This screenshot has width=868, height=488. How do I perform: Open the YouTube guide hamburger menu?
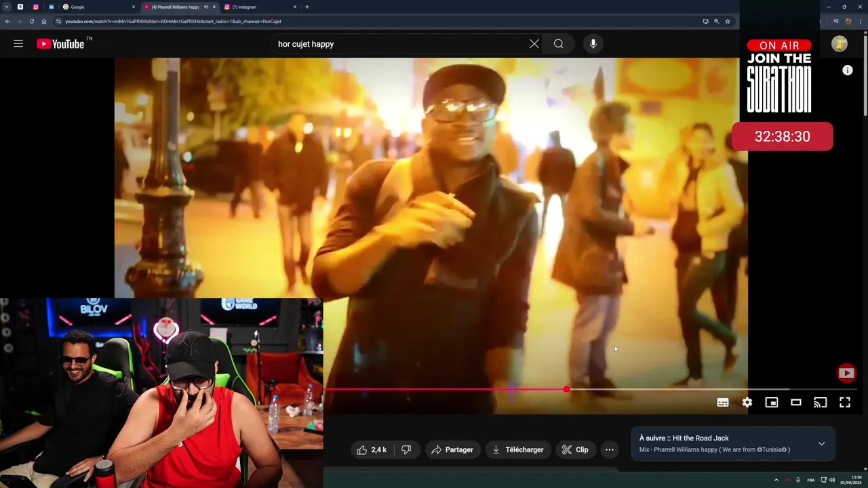coord(18,44)
